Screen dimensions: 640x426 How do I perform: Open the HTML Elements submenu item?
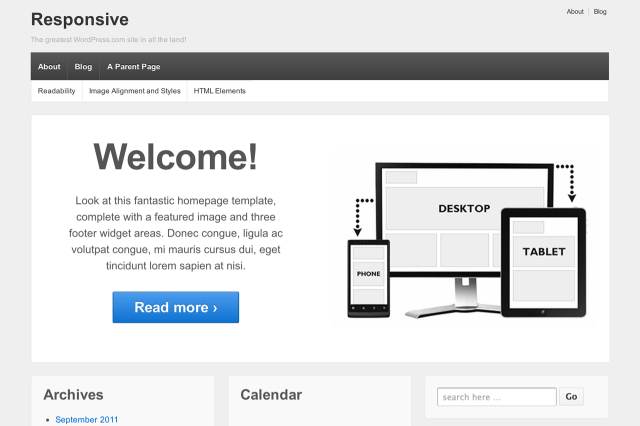click(x=220, y=91)
